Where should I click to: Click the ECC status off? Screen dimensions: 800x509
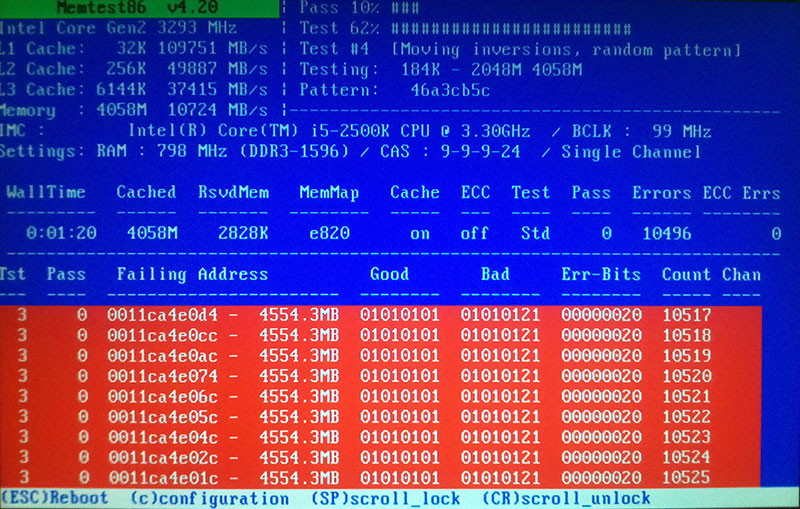point(474,233)
